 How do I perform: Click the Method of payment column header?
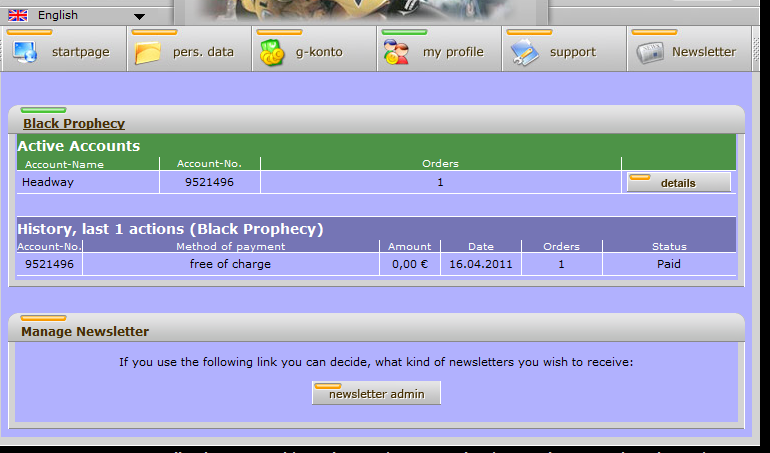tap(231, 247)
